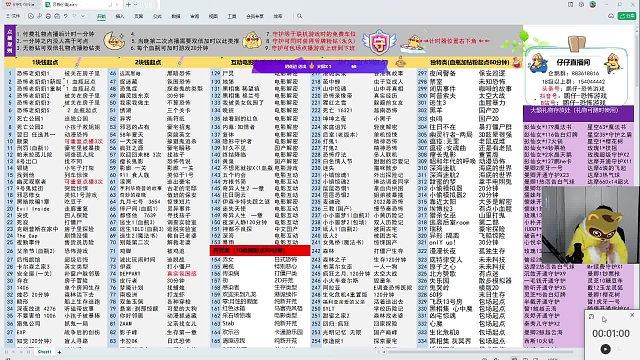Select the cell "DEPPART" in row 74

[x=130, y=273]
